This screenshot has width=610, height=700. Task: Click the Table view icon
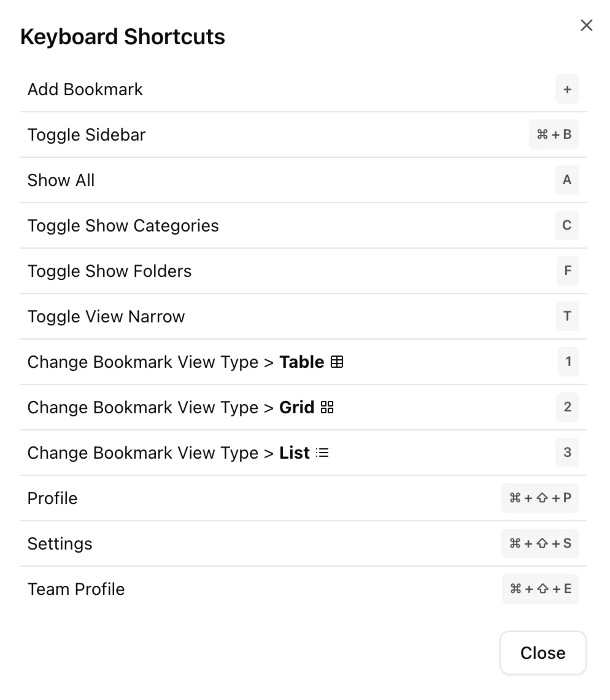tap(337, 362)
